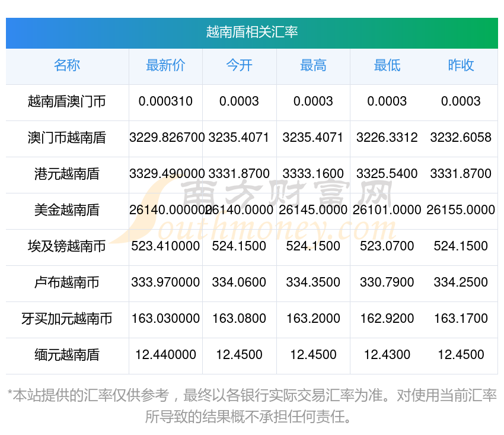
Task: Select latest price 163.030000
Action: [165, 319]
